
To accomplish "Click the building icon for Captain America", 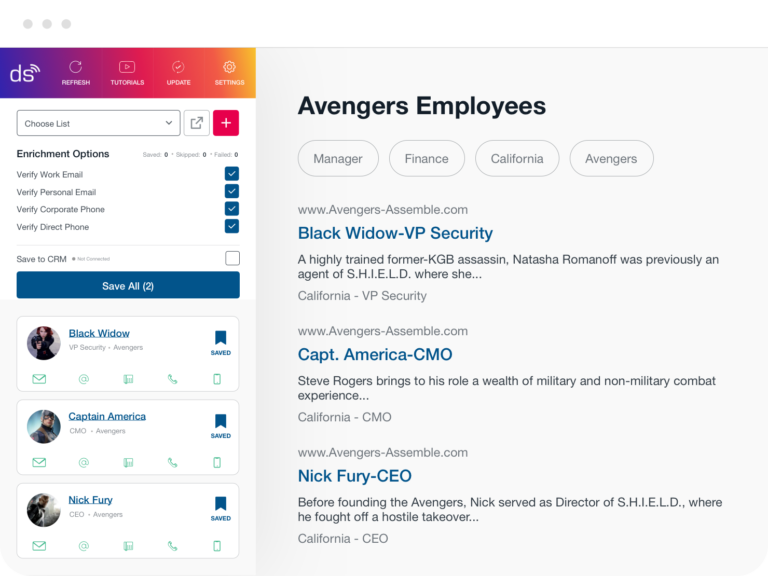I will 128,462.
